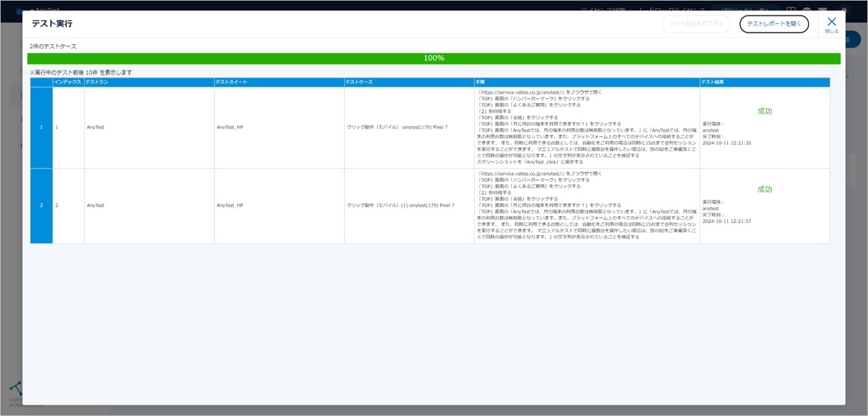Screen dimensions: 868x416
Task: Click the green 100% progress bar
Action: click(x=433, y=58)
